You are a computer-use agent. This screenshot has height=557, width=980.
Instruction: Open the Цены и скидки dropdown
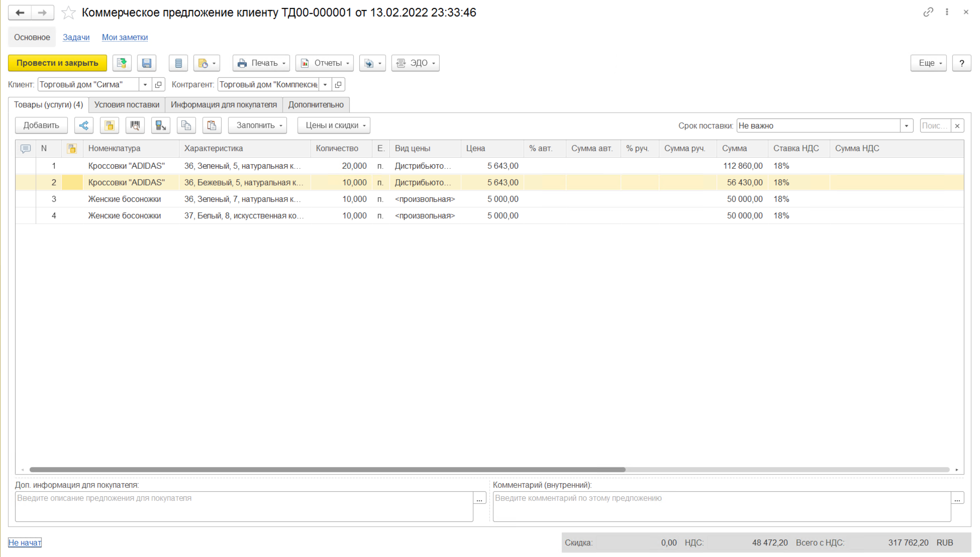(333, 126)
